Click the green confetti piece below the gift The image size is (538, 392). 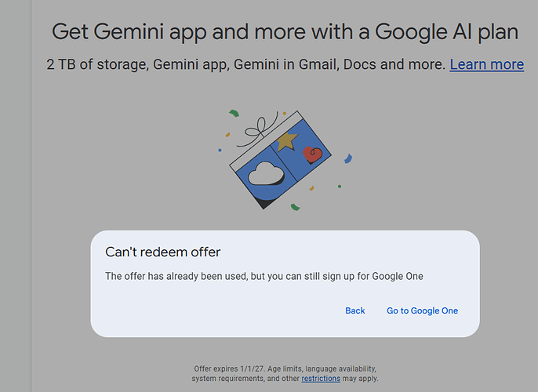[295, 207]
